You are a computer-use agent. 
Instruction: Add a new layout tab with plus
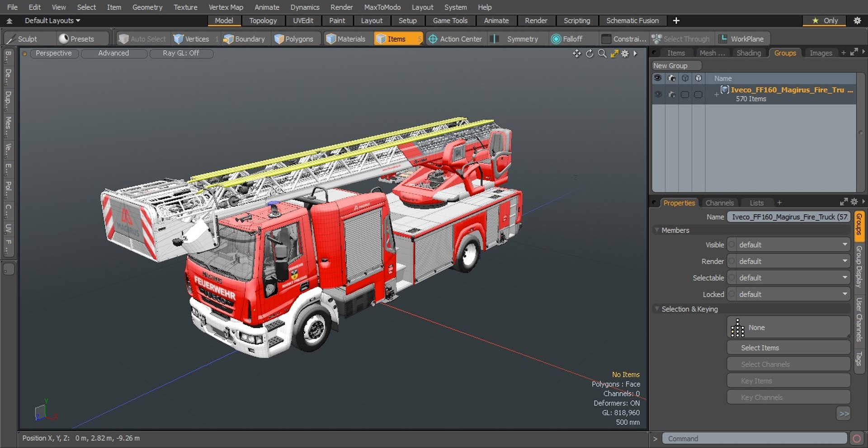point(676,20)
